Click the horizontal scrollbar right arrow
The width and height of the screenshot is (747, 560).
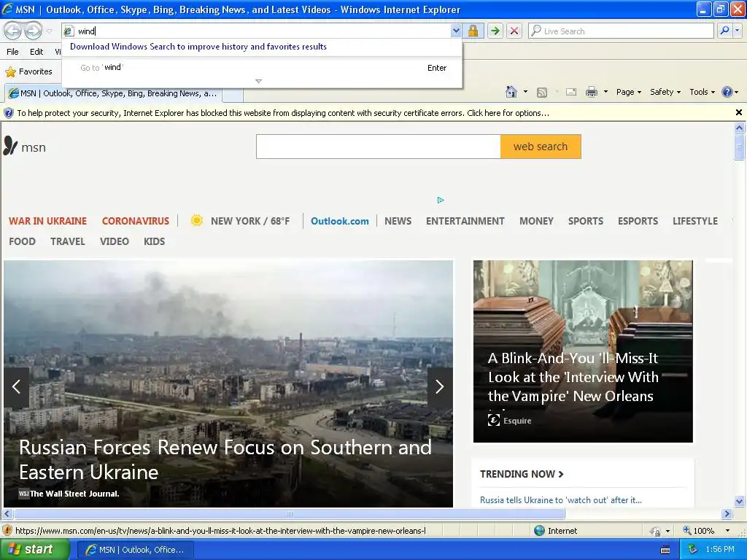727,514
